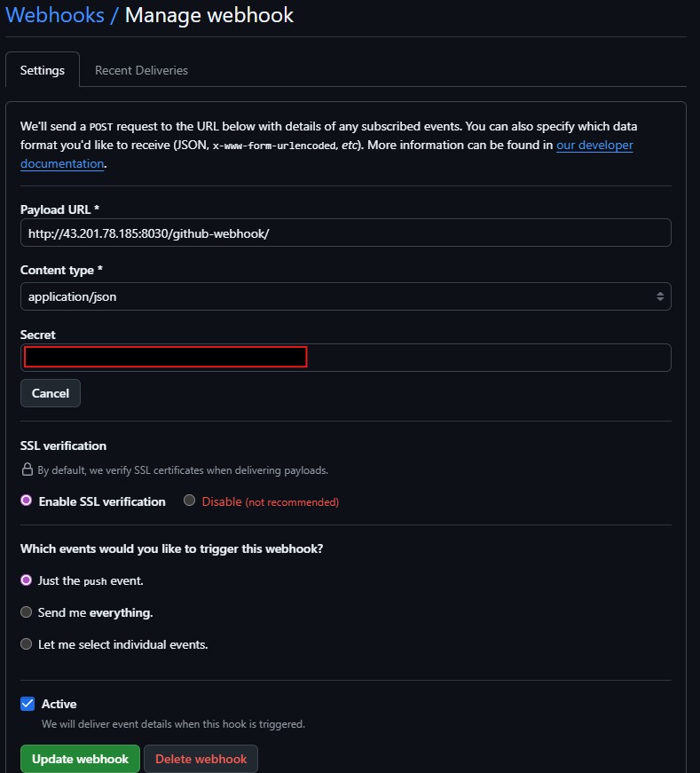This screenshot has width=700, height=773.
Task: Choose Enable SSL verification radio button
Action: 27,501
